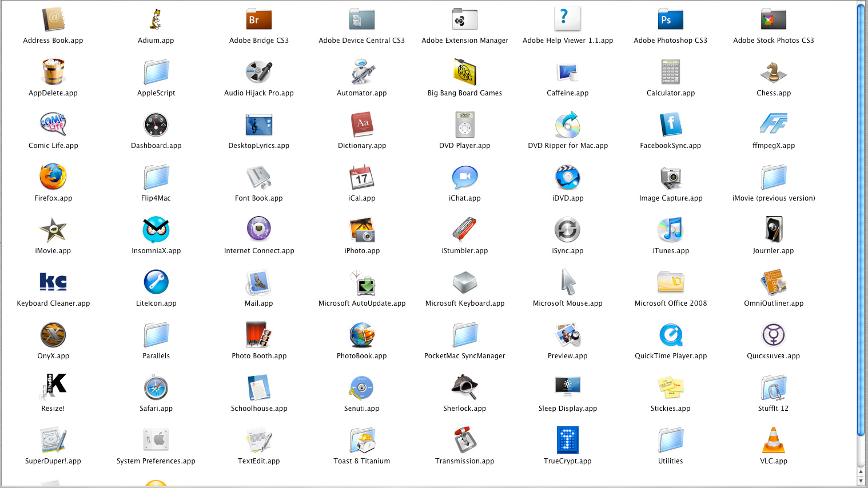The width and height of the screenshot is (868, 488).
Task: Select the iMovie star icon
Action: point(53,230)
